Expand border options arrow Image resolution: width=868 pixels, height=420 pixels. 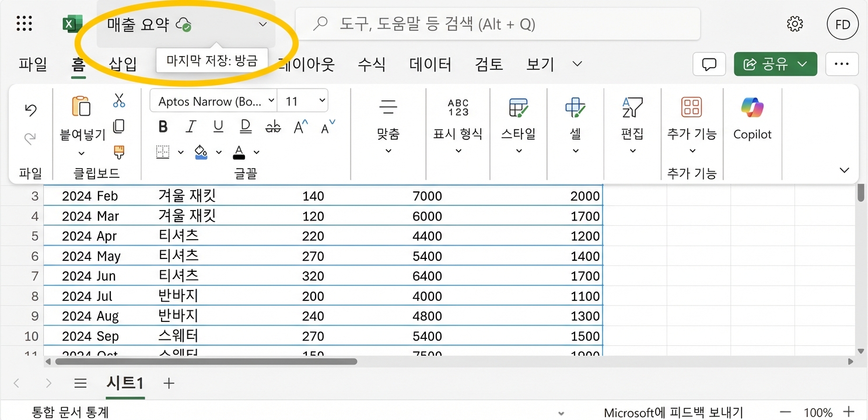tap(180, 152)
